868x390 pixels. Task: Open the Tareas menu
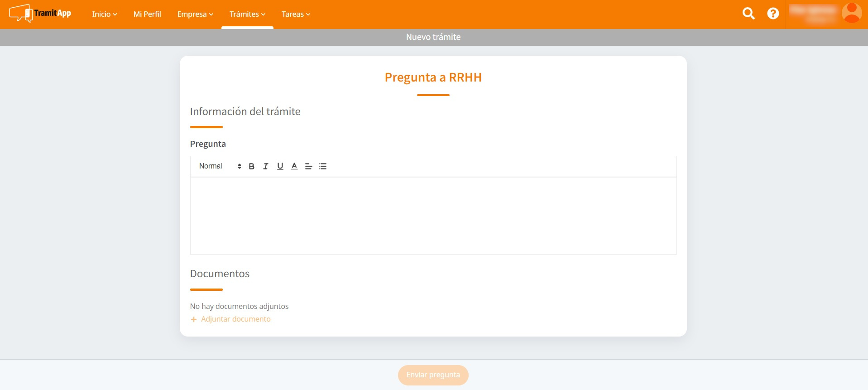[296, 14]
